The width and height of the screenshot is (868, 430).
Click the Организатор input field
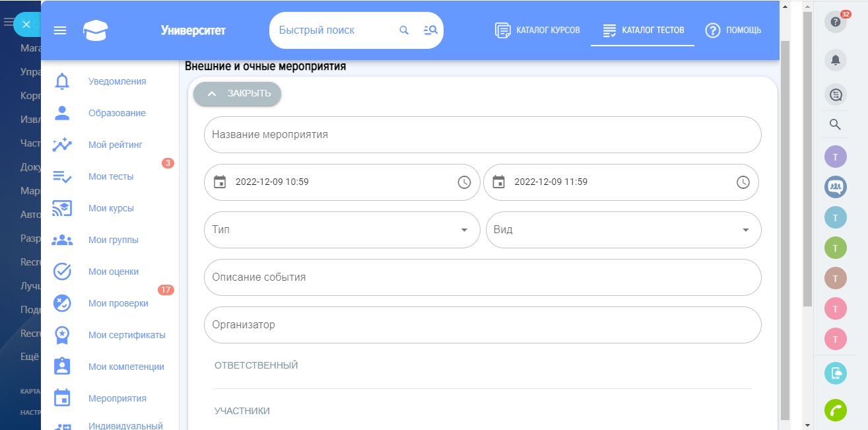482,325
